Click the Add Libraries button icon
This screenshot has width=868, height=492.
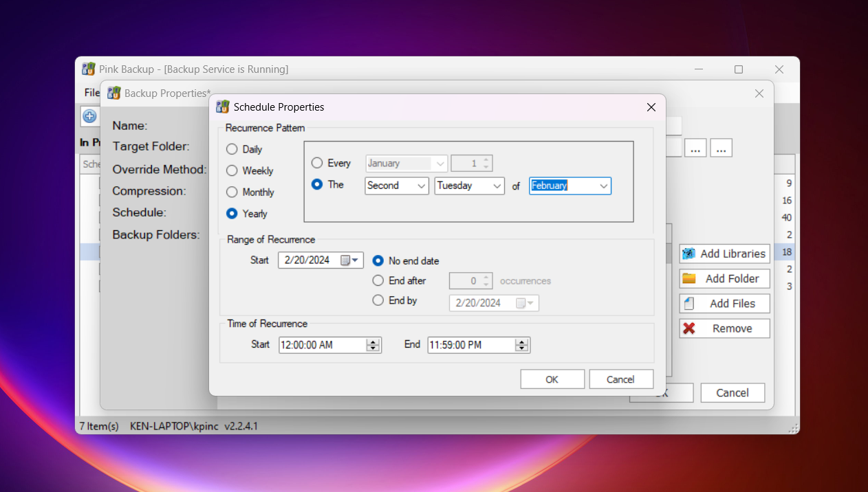(x=688, y=254)
